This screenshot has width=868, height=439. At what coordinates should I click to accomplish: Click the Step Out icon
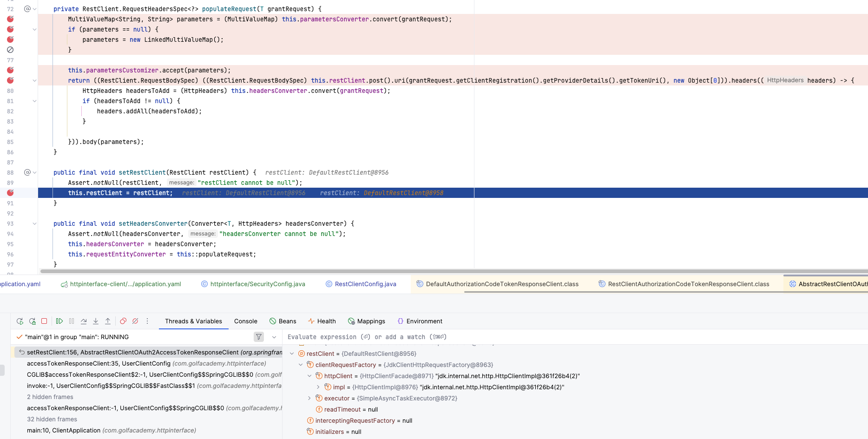point(108,321)
